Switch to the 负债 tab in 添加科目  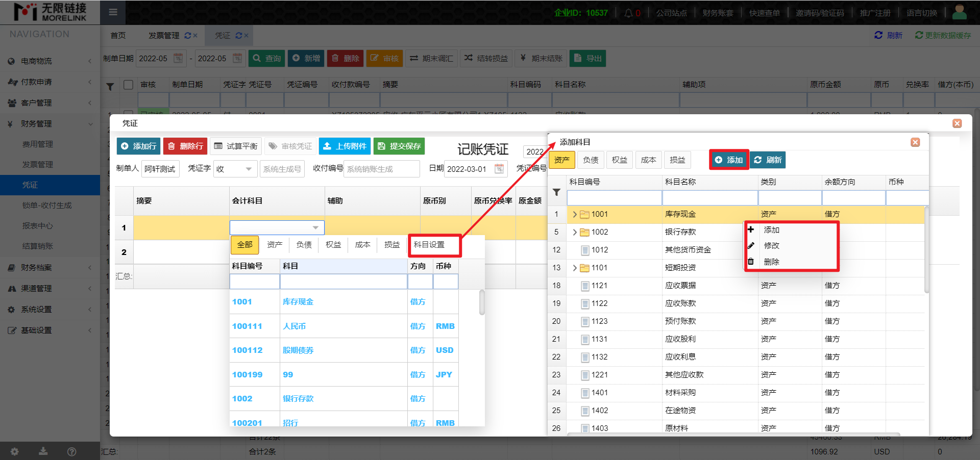pos(591,160)
